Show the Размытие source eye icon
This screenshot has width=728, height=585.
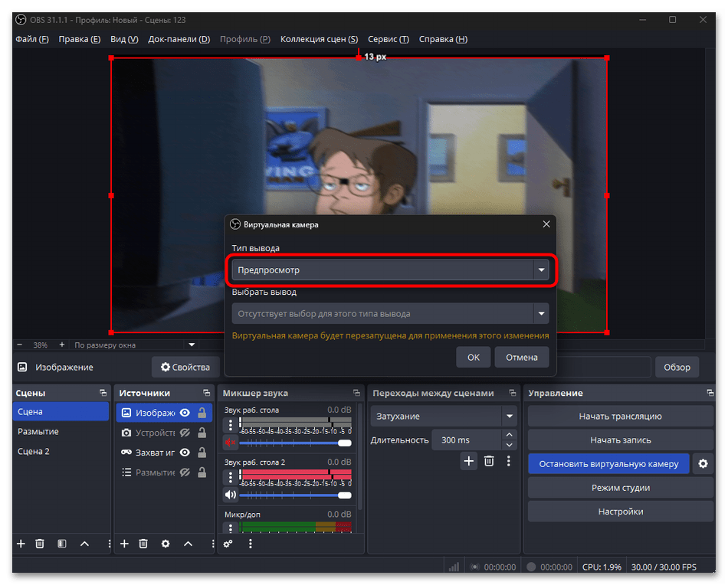(x=185, y=472)
